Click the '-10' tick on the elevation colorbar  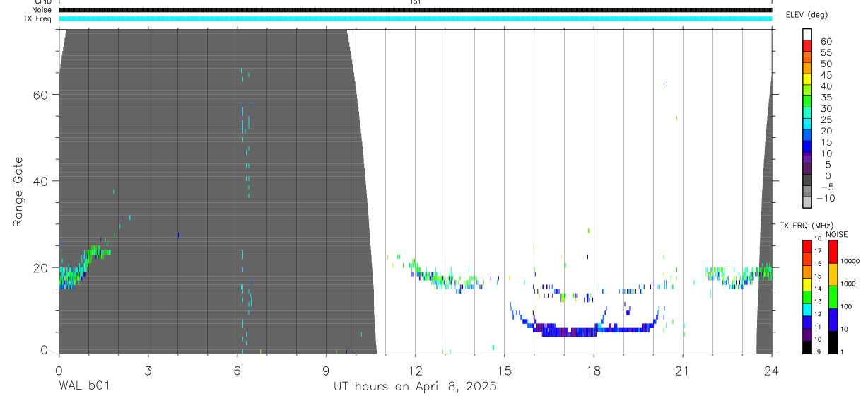(x=824, y=198)
